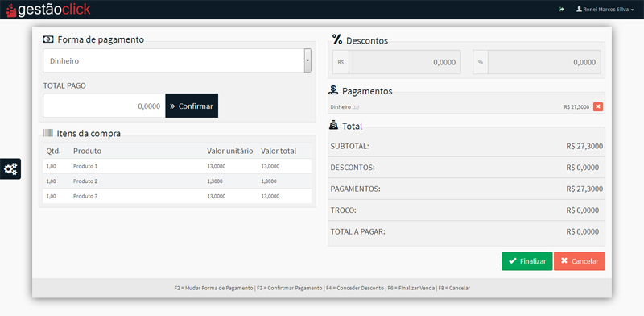Click the logout arrow icon in top bar

click(x=561, y=10)
